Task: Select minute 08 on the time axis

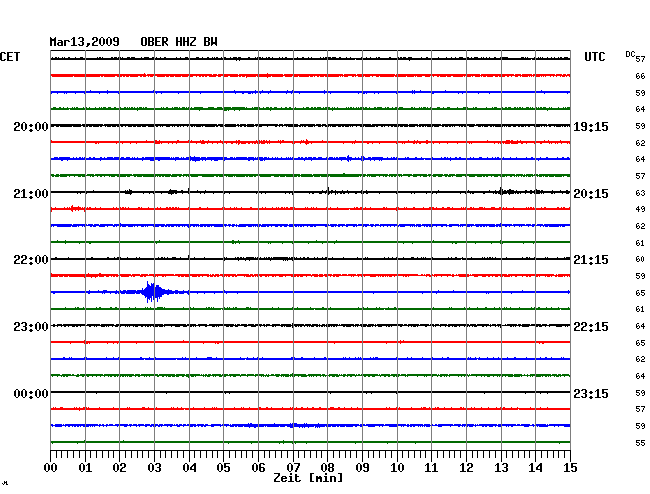Action: click(327, 468)
